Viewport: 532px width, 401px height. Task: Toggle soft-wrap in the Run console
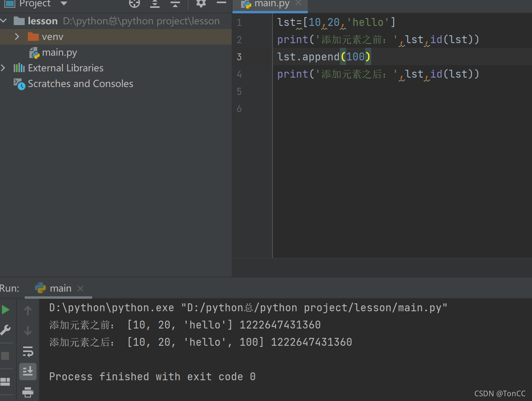coord(28,352)
